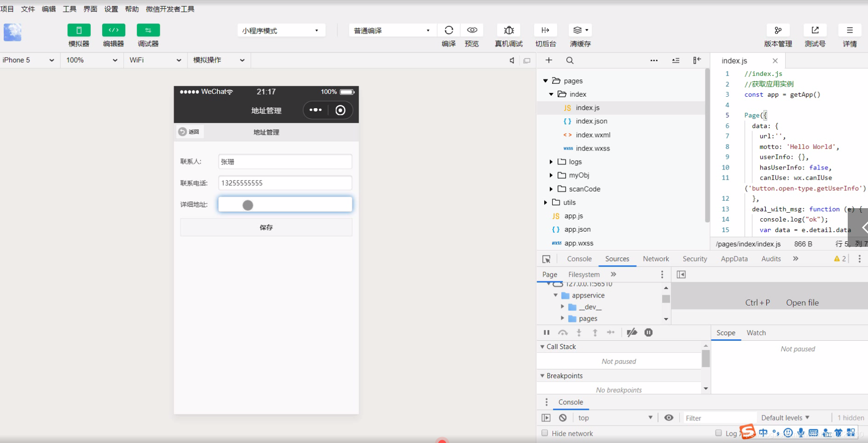Mute the simulator sound icon

(512, 60)
